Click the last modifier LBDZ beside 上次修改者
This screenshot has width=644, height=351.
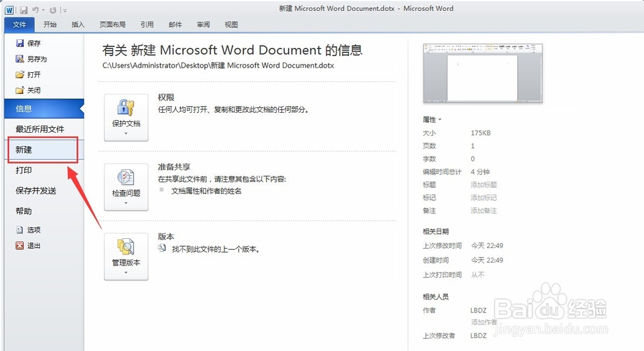[478, 336]
